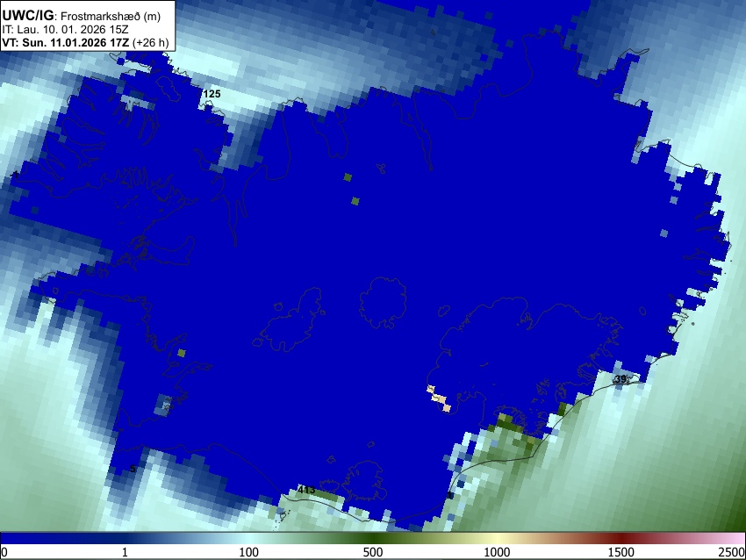Click the pale beige pixels near southern glacier
This screenshot has height=560, width=746.
pos(439,398)
